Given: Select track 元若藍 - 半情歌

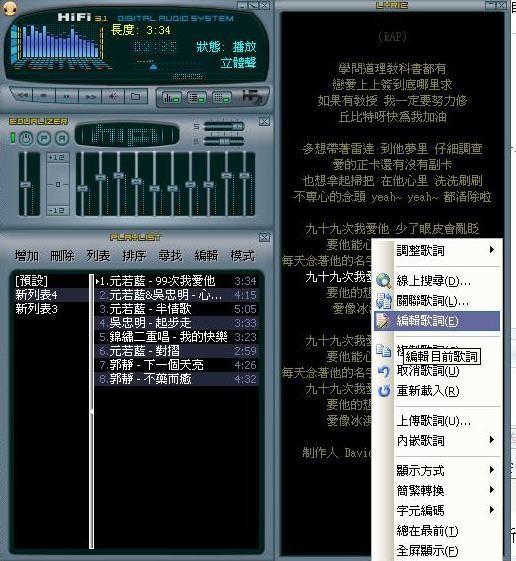Looking at the screenshot, I should (x=177, y=309).
